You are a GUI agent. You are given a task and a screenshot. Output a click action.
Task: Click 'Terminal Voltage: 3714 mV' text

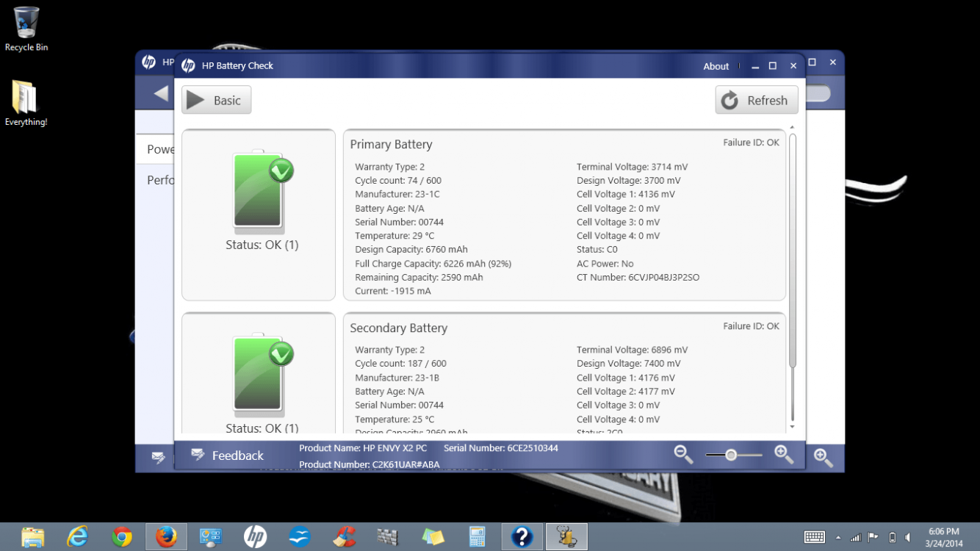click(633, 167)
